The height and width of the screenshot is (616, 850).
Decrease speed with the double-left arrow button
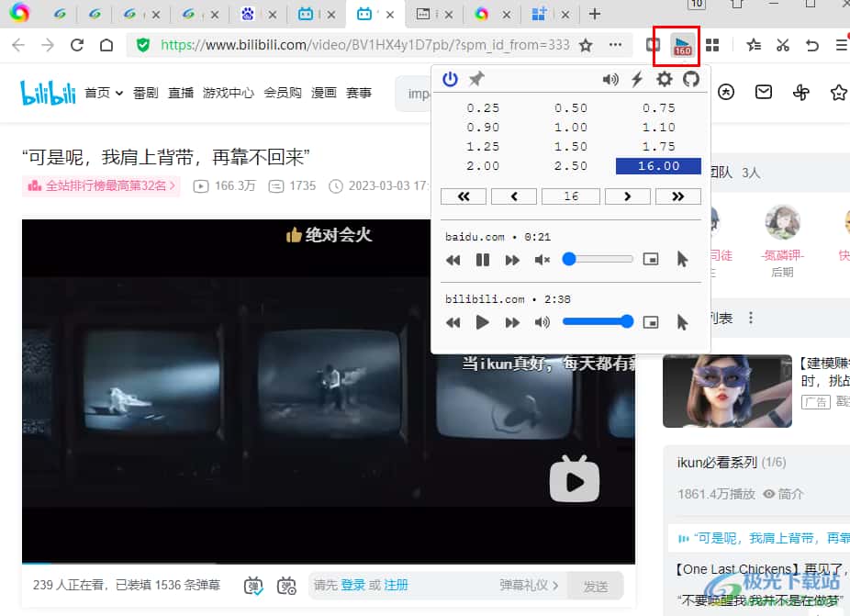click(464, 196)
